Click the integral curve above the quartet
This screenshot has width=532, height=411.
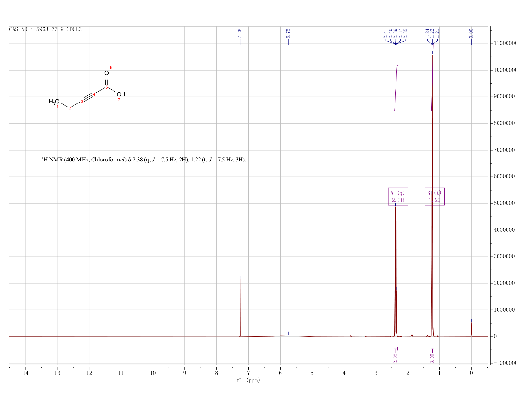[x=396, y=88]
